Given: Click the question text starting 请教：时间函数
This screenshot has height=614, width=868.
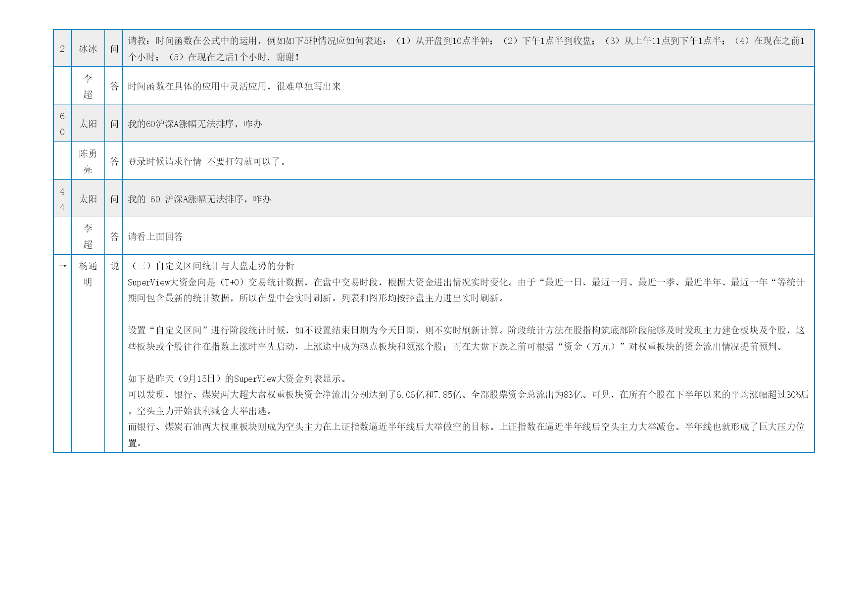Looking at the screenshot, I should (x=466, y=48).
